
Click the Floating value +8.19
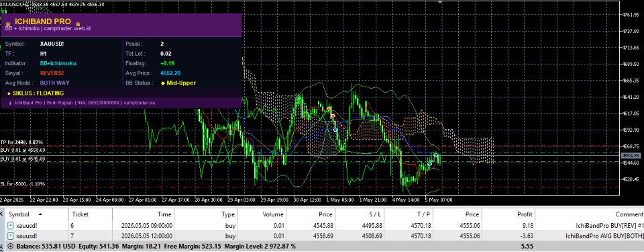168,63
